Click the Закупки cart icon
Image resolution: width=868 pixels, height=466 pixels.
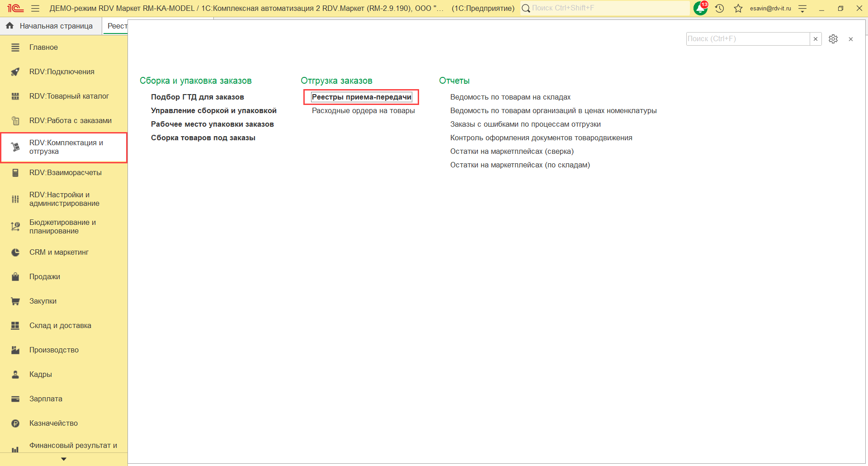tap(15, 301)
